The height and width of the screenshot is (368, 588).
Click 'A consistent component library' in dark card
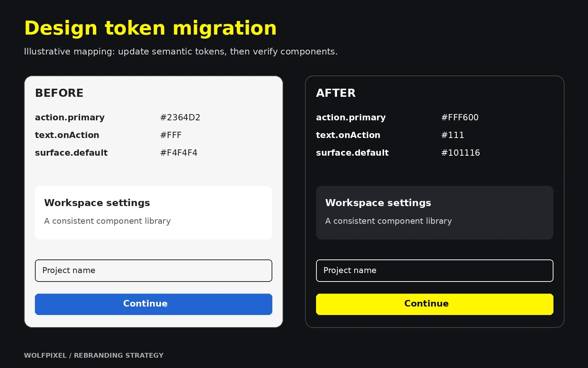(x=388, y=221)
